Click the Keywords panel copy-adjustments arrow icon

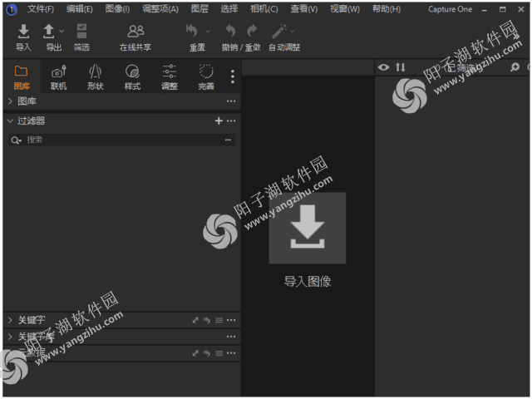195,320
